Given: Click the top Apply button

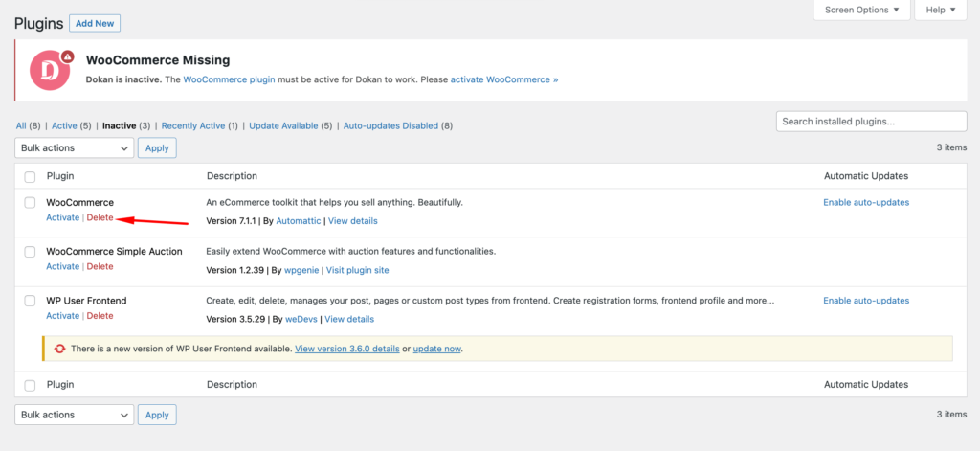Looking at the screenshot, I should click(157, 148).
